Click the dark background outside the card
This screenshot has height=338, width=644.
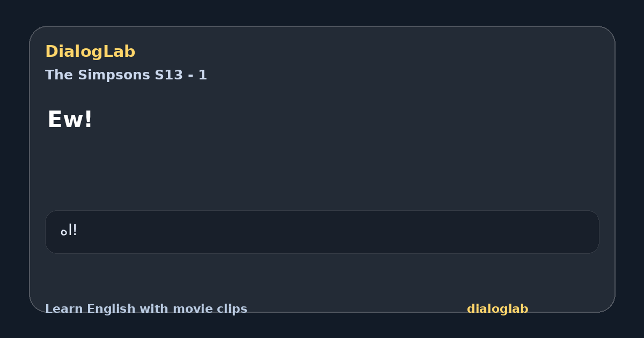point(322,12)
